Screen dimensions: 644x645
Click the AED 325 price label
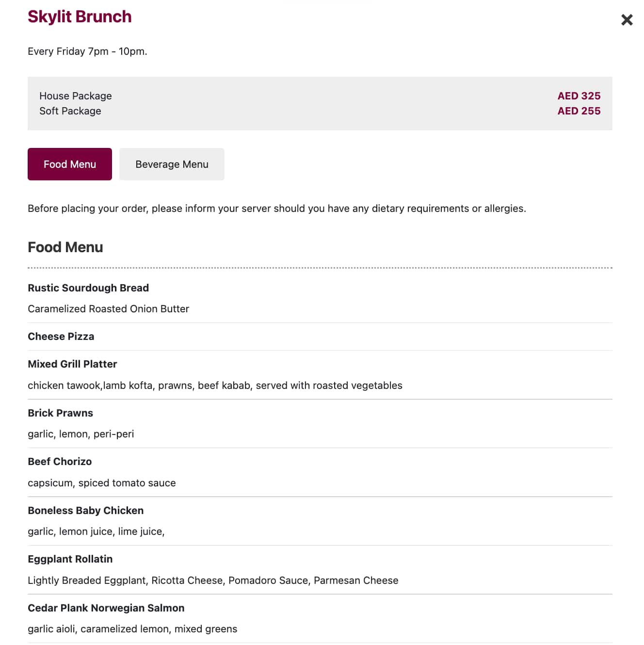coord(579,96)
